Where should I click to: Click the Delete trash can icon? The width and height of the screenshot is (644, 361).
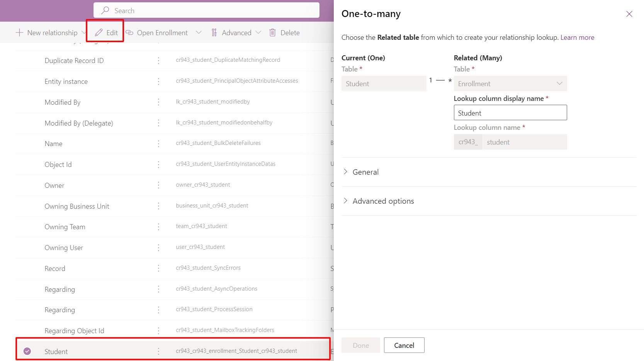tap(272, 33)
